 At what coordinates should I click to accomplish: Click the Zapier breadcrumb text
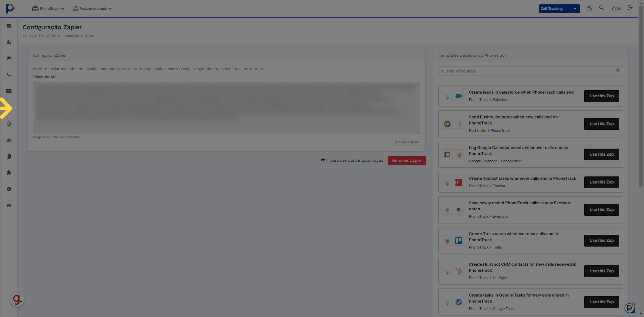point(89,36)
